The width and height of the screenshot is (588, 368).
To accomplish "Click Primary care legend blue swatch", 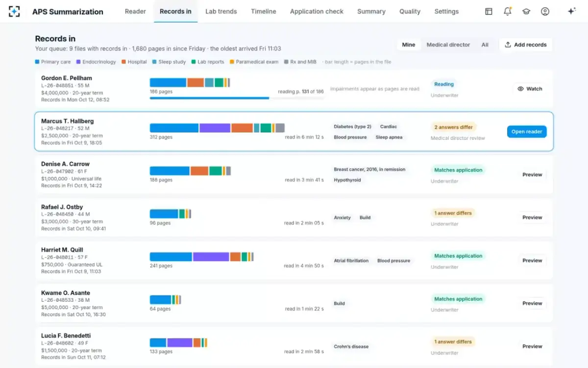I will (37, 62).
